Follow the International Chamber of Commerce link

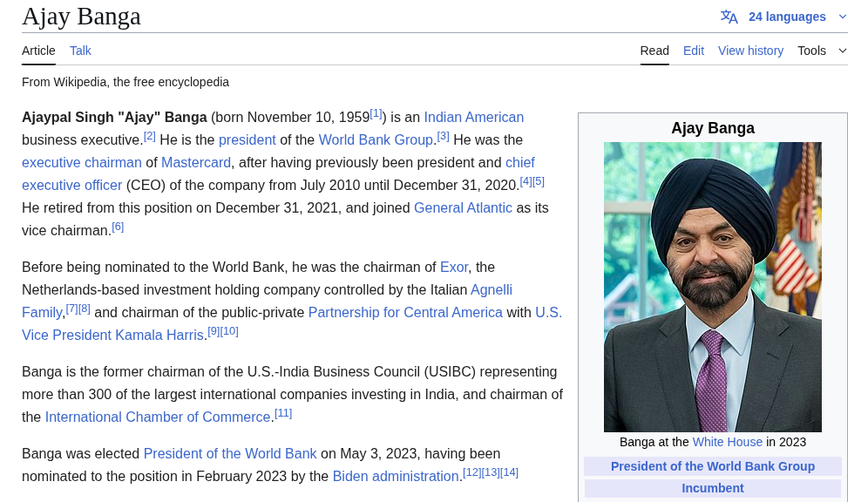tap(158, 417)
